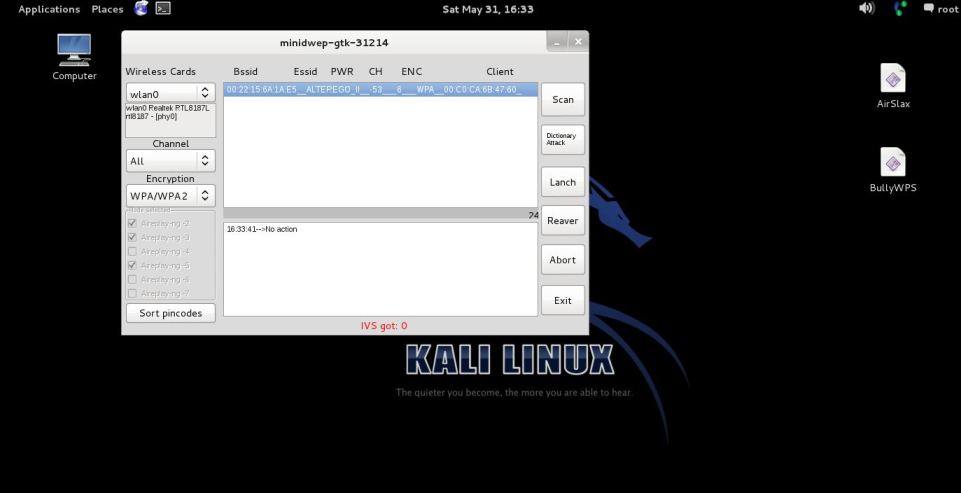Click the network status tray icon

point(899,9)
